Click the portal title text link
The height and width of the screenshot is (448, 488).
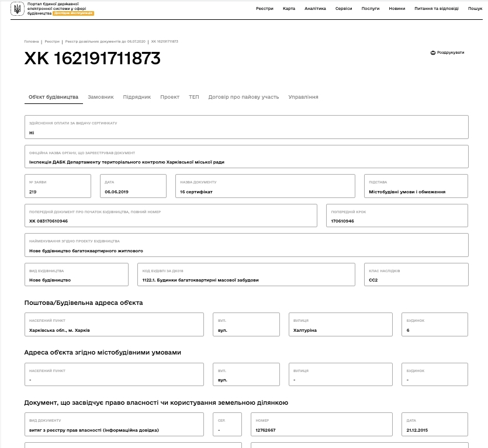(57, 9)
